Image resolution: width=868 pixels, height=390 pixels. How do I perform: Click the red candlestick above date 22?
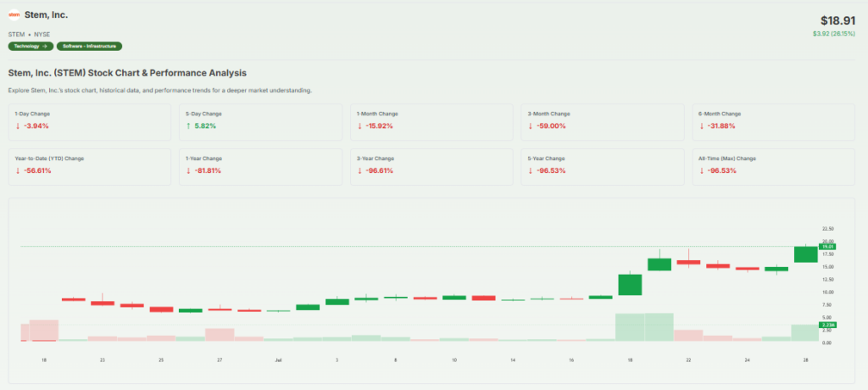(688, 262)
